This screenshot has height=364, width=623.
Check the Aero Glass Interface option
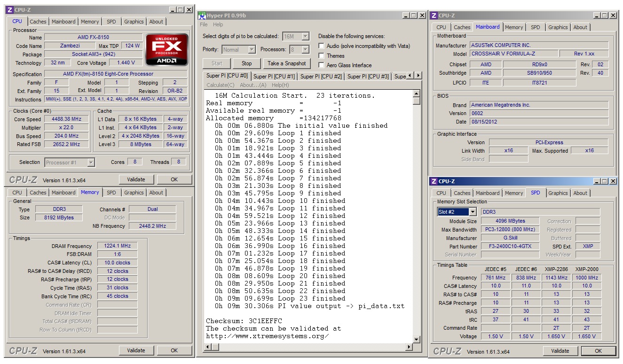click(322, 65)
